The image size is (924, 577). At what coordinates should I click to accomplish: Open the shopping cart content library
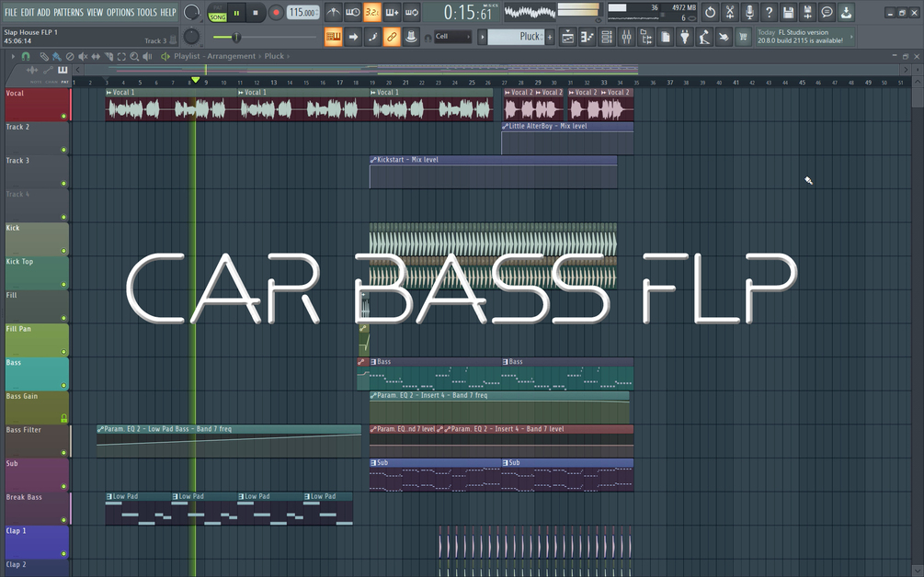[x=743, y=37]
